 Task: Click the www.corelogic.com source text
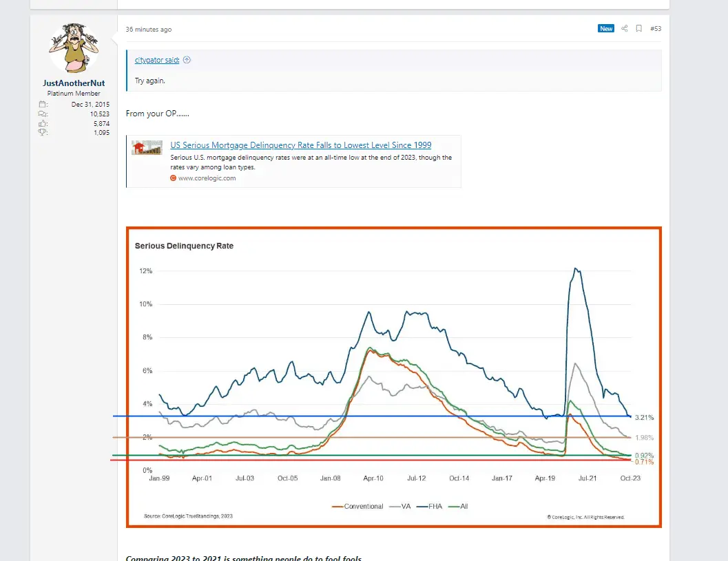click(x=207, y=178)
